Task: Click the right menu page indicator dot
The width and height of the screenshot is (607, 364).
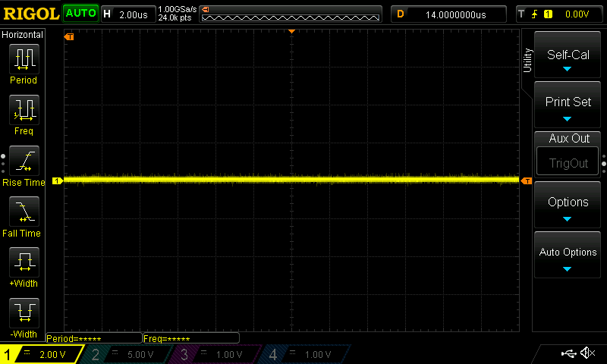Action: coord(604,164)
